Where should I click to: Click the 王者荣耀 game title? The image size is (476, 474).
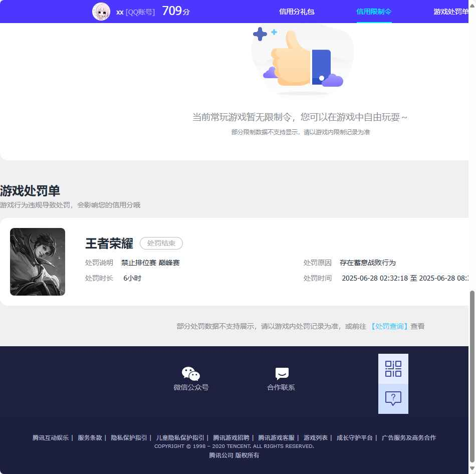pyautogui.click(x=109, y=243)
